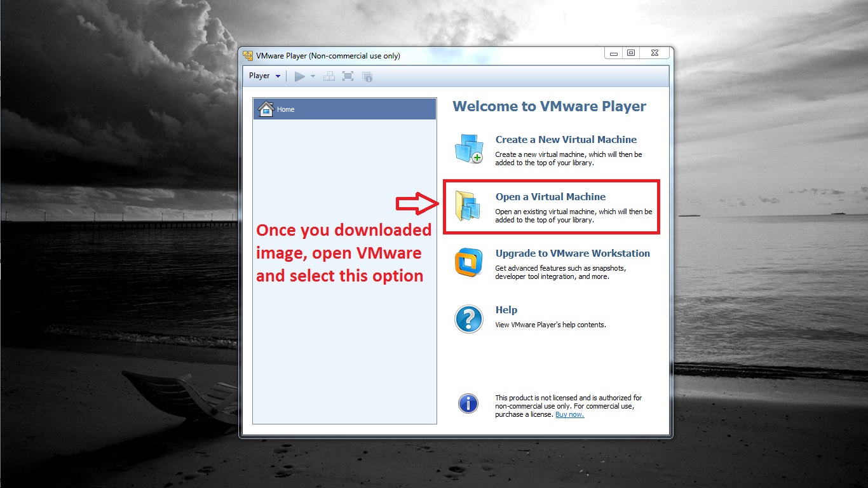Screen dimensions: 868x488
Task: Click text 'This product is not licensed and is authorized for'
Action: click(x=569, y=398)
